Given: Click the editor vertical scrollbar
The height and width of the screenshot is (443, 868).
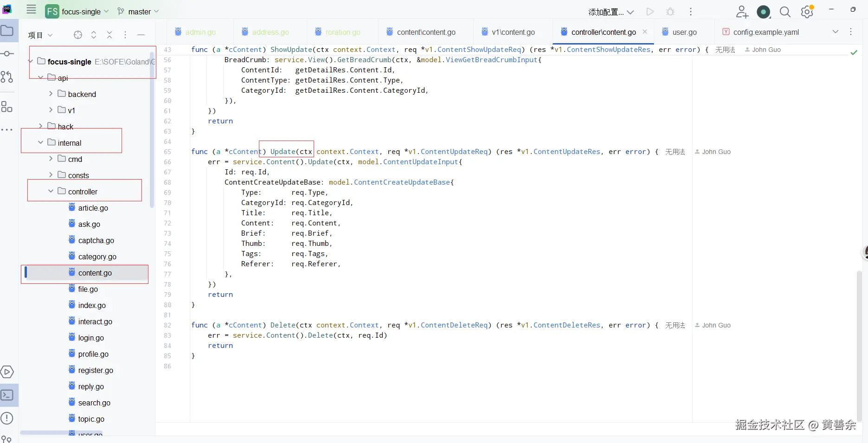Looking at the screenshot, I should pyautogui.click(x=859, y=345).
